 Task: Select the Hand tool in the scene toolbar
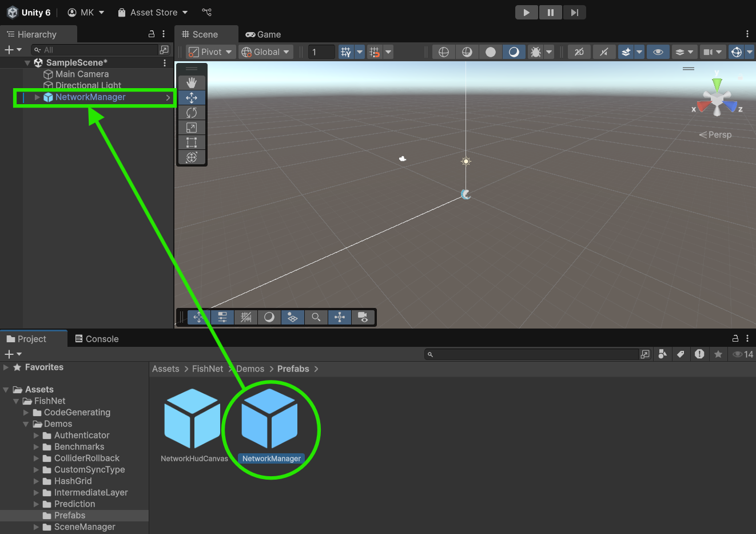tap(192, 82)
